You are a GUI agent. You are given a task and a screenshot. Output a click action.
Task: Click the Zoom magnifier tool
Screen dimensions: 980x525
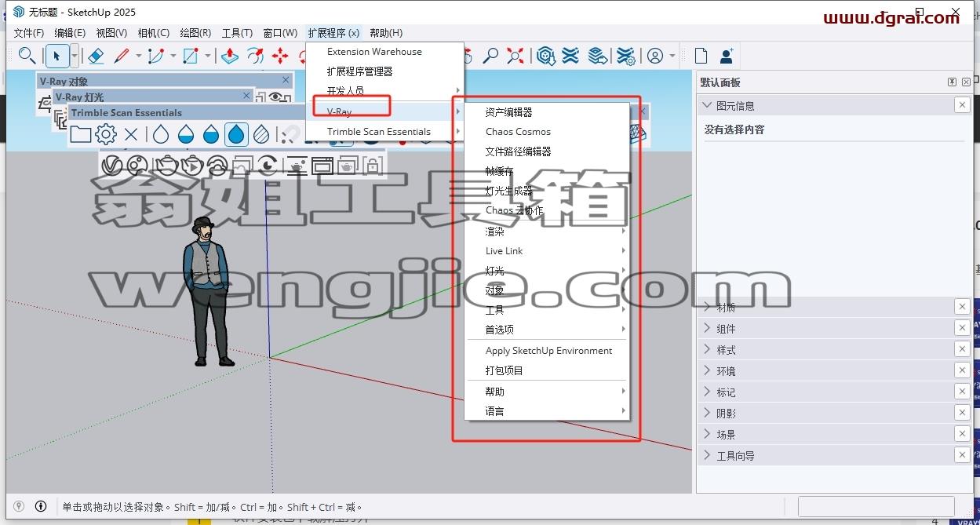490,56
